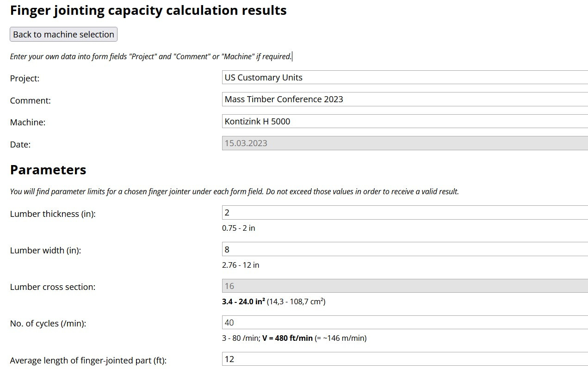This screenshot has width=588, height=369.
Task: Click the V = 480 ft/min speed hint
Action: (x=287, y=338)
